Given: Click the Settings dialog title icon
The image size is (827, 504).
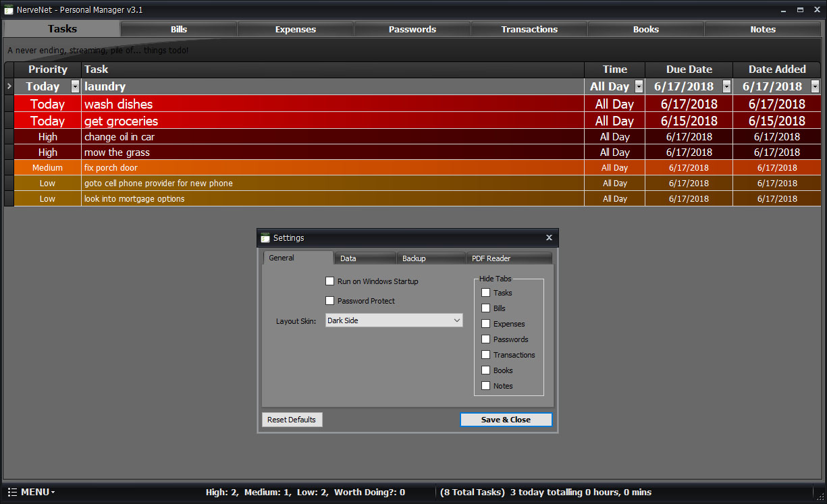Looking at the screenshot, I should pyautogui.click(x=265, y=237).
